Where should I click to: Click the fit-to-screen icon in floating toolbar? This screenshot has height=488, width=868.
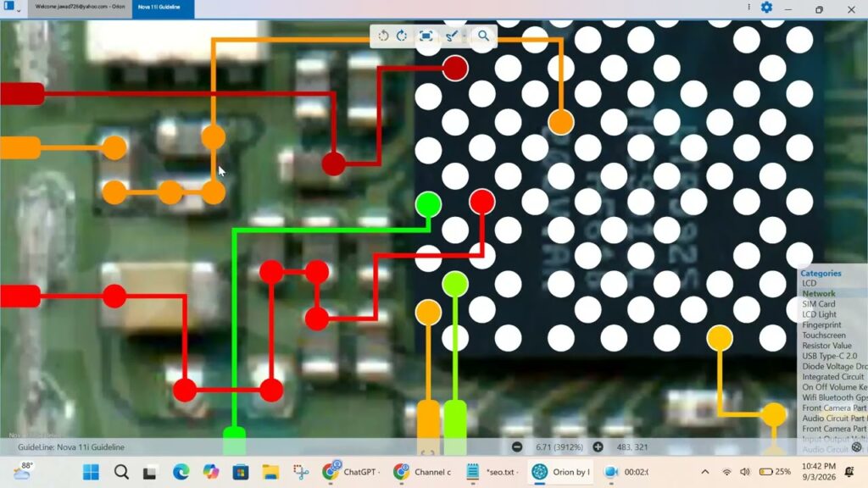coord(426,36)
